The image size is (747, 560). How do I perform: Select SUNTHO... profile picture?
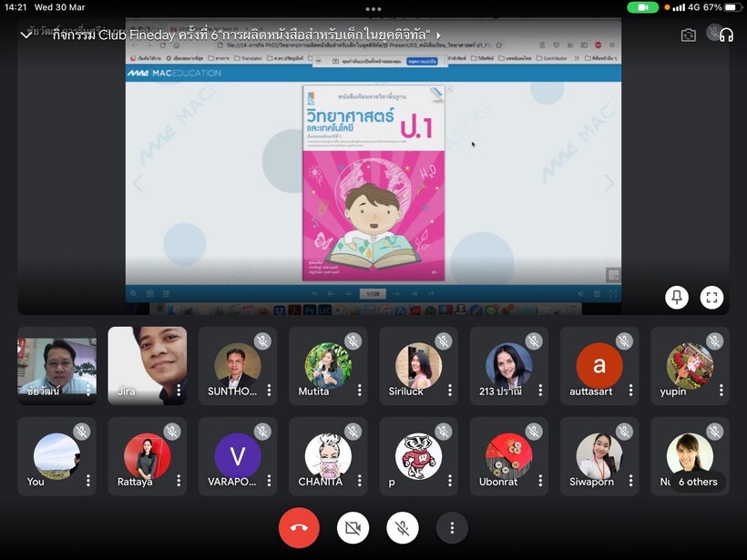click(238, 365)
